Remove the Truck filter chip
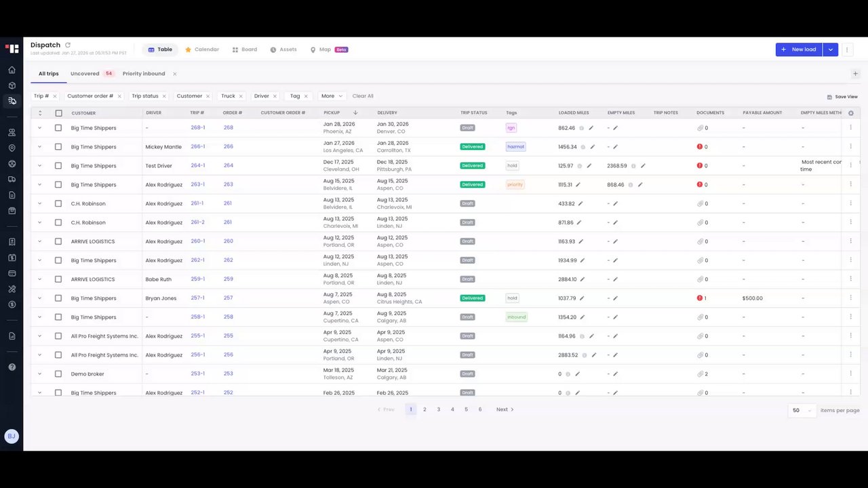This screenshot has width=868, height=488. [x=241, y=96]
